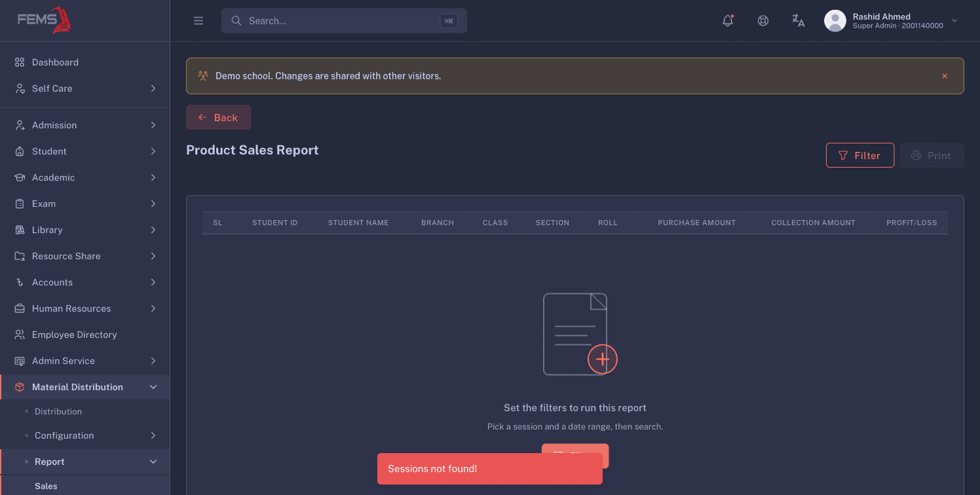Expand the Self Care submenu chevron
This screenshot has height=495, width=980.
pyautogui.click(x=153, y=88)
